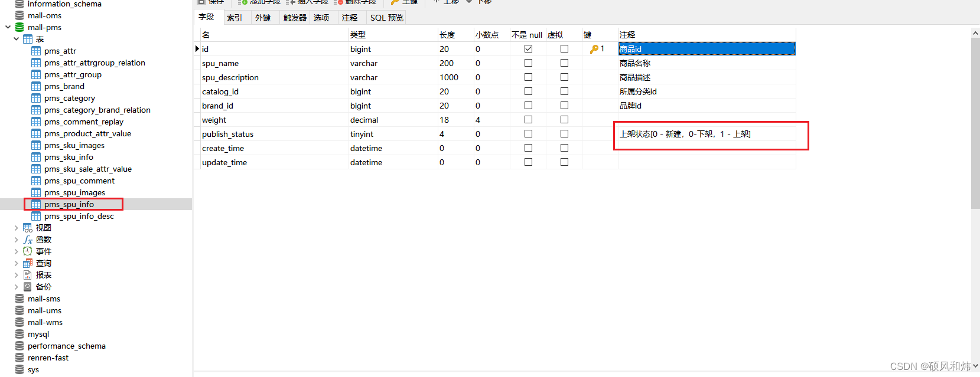
Task: Check 虚拟 checkbox for the id field
Action: [x=564, y=49]
